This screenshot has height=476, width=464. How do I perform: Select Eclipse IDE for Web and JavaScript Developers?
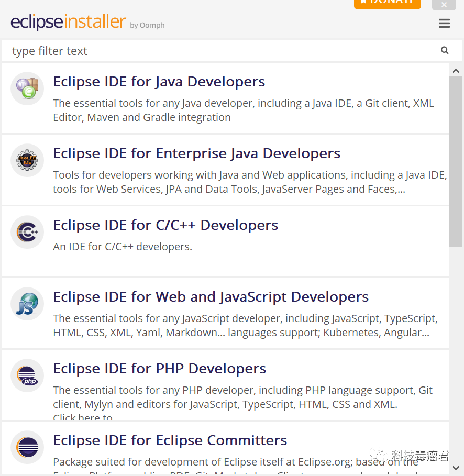pos(225,313)
